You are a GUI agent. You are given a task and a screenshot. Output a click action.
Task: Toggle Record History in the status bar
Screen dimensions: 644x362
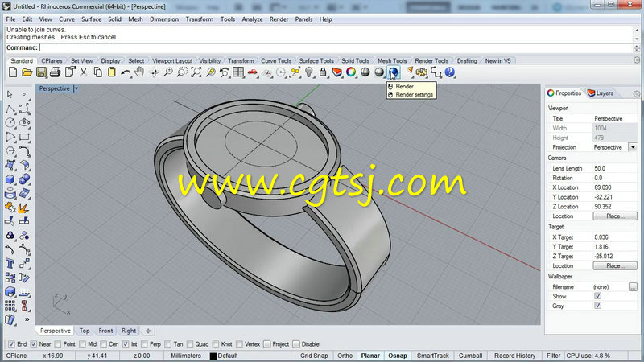[x=514, y=356]
